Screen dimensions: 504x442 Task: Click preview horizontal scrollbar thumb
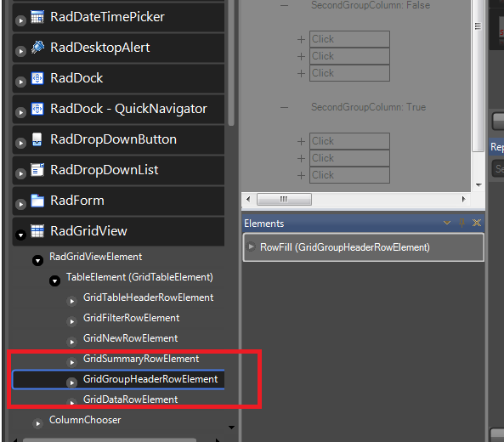point(284,199)
